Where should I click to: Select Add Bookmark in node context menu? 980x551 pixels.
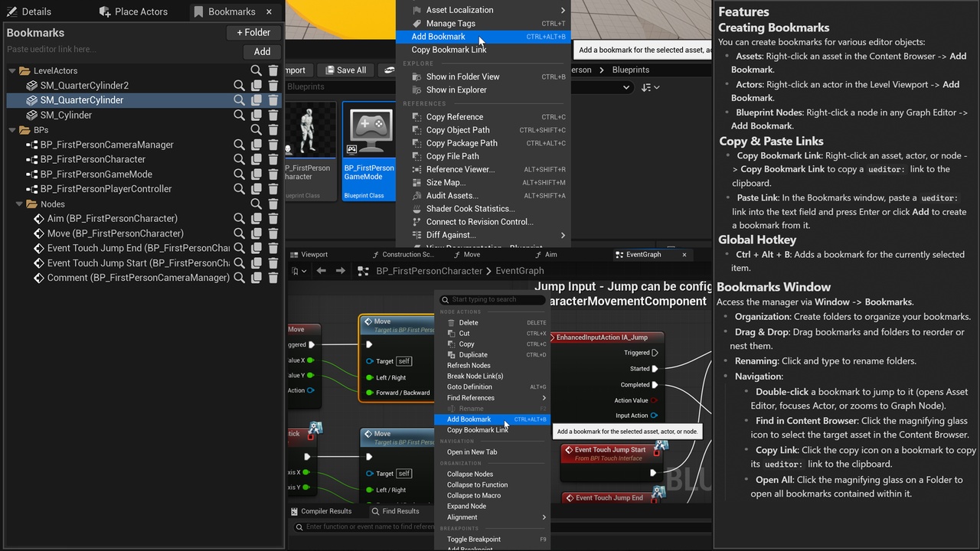click(492, 419)
